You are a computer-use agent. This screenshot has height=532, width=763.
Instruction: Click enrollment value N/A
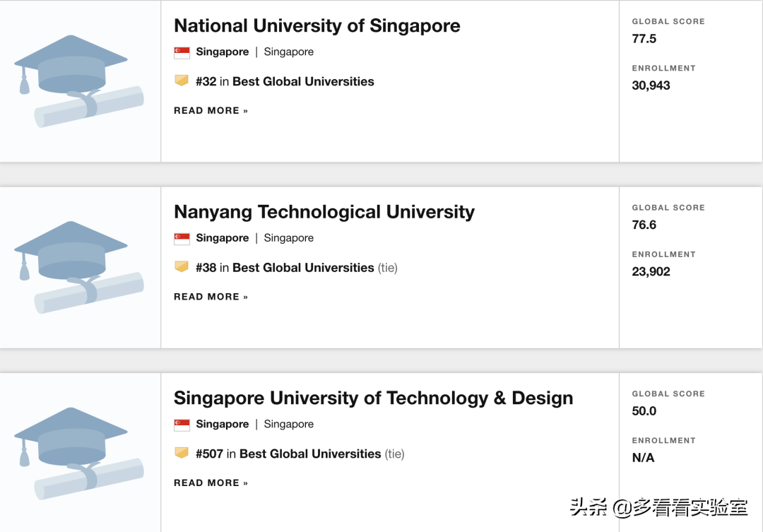(x=643, y=458)
